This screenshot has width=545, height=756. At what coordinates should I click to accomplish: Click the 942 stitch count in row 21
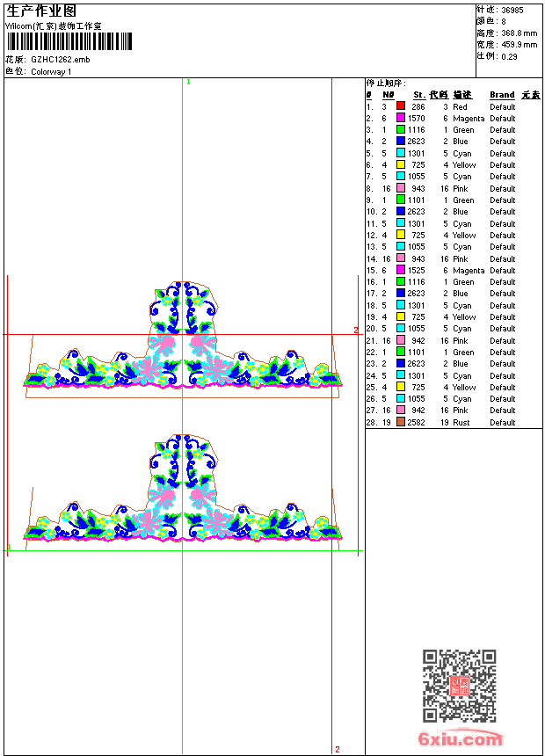[x=418, y=341]
